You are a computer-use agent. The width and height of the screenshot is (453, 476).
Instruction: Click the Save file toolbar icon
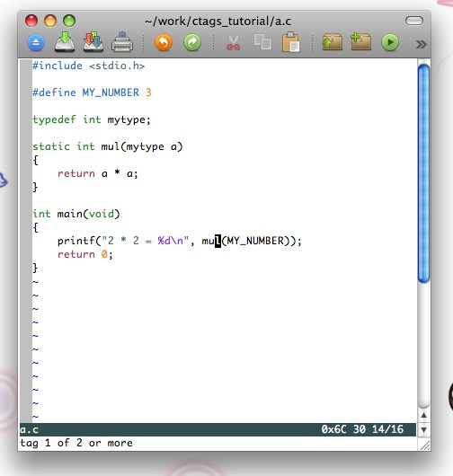pyautogui.click(x=65, y=42)
